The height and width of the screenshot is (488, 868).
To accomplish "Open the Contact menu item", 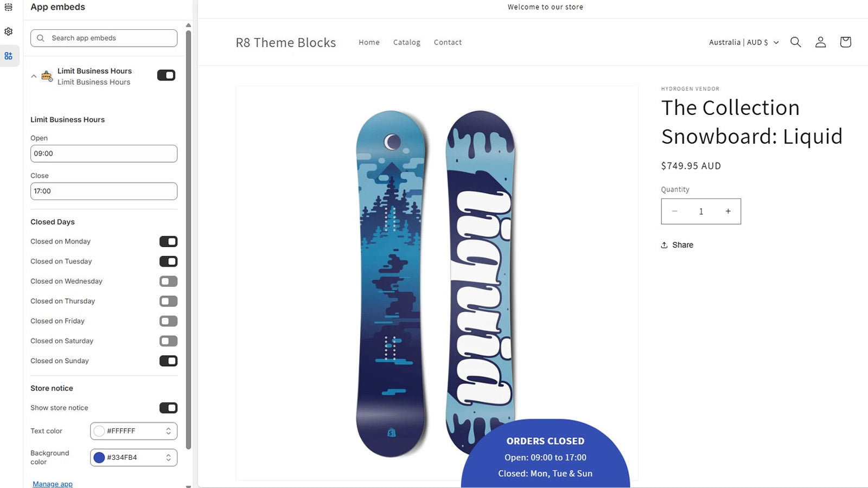I will tap(448, 42).
